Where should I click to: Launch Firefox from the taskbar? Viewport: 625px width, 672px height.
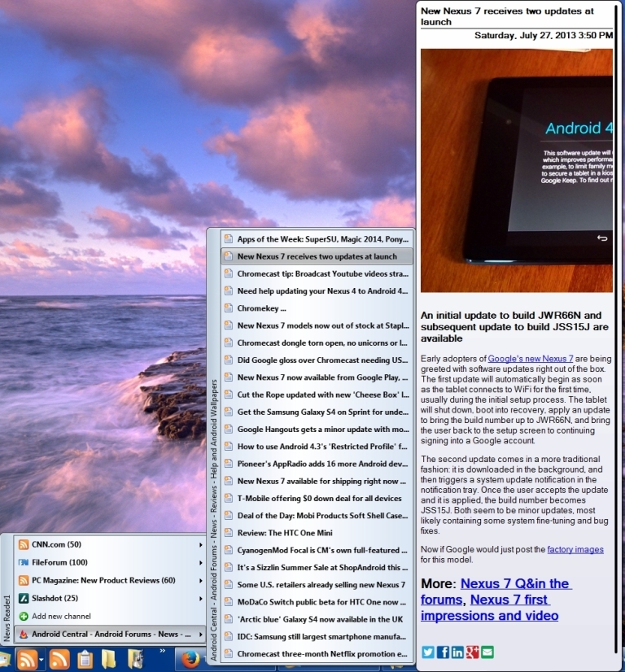pyautogui.click(x=190, y=660)
